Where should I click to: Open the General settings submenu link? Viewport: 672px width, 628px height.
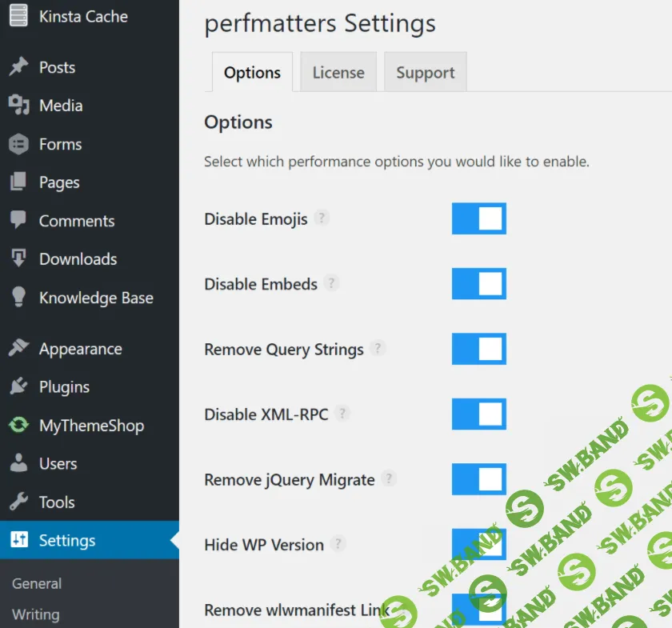pos(37,584)
